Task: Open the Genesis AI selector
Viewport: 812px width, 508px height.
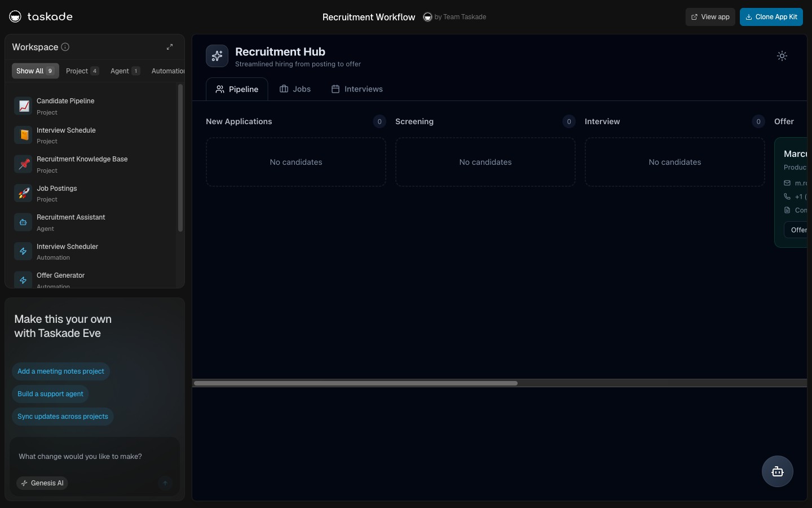Action: [x=42, y=483]
